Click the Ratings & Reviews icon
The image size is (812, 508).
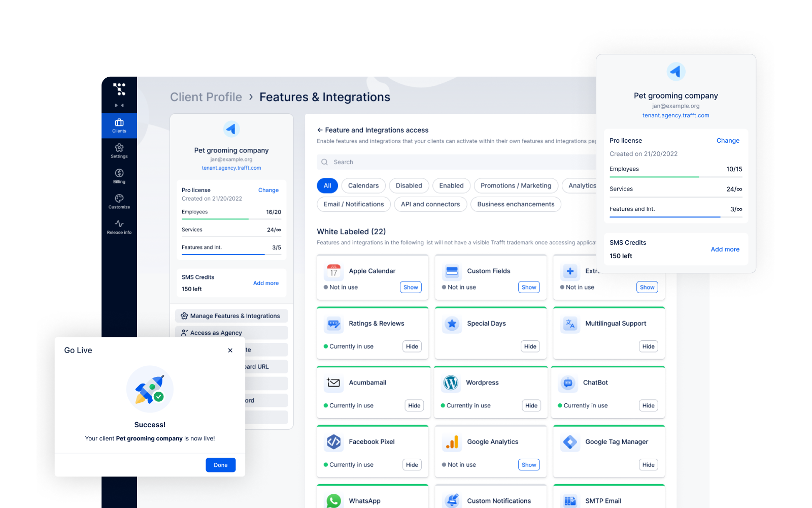(333, 324)
